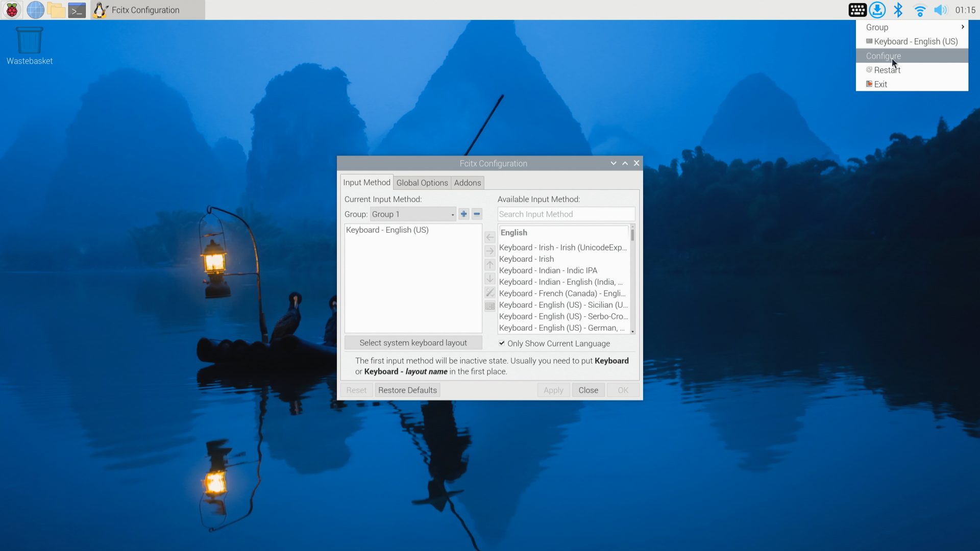Open the Group 1 dropdown
980x551 pixels.
coord(412,214)
